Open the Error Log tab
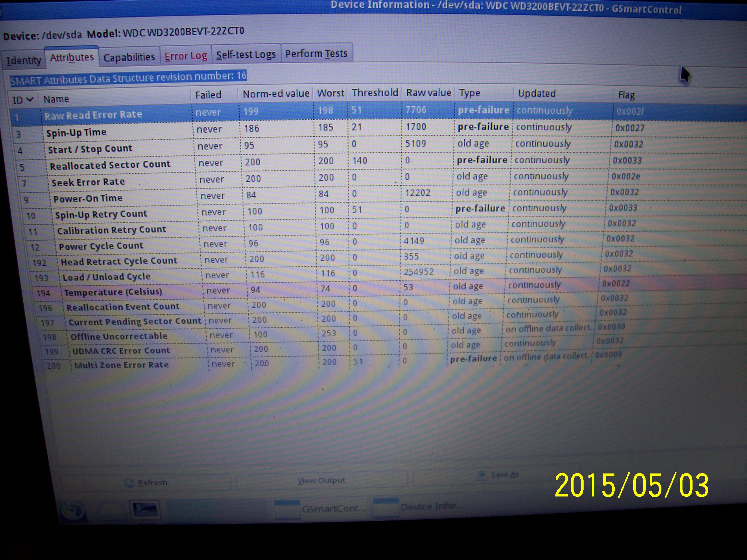747x560 pixels. [186, 56]
